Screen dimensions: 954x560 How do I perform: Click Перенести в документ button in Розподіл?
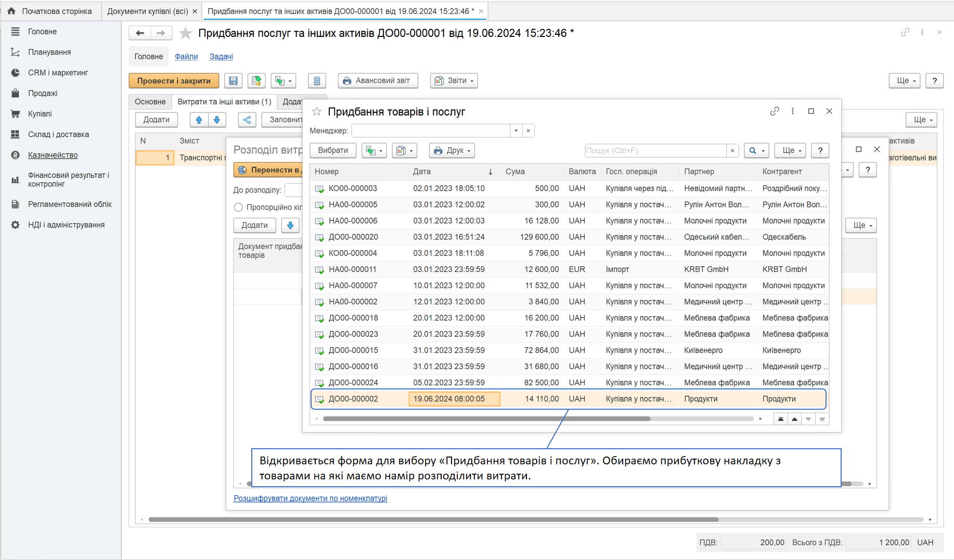pyautogui.click(x=268, y=170)
